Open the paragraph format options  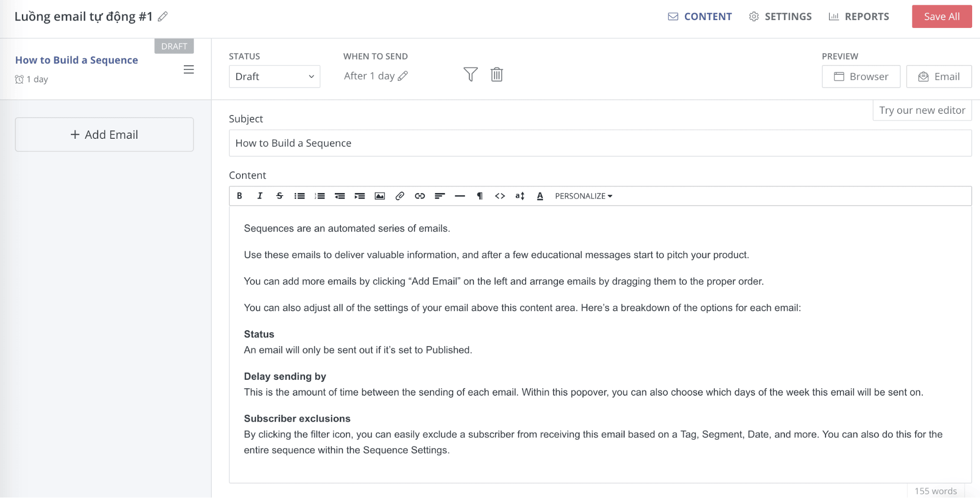pos(480,196)
